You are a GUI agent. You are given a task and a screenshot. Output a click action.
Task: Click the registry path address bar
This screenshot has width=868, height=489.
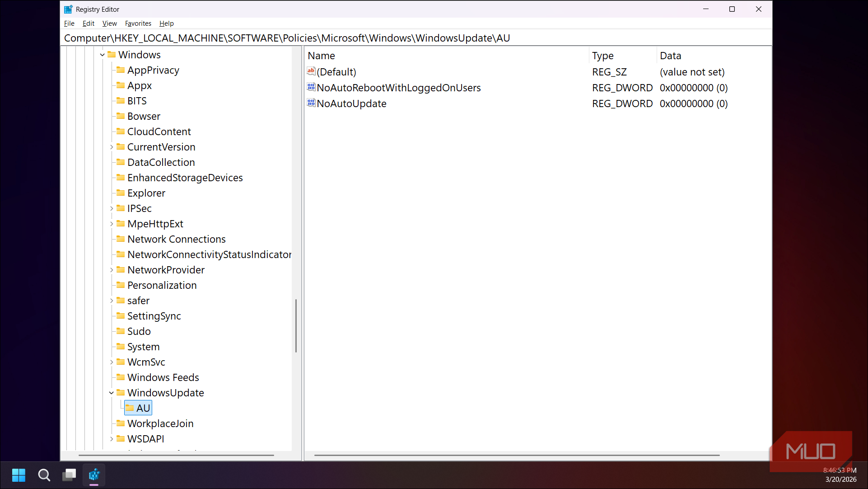[x=416, y=38]
